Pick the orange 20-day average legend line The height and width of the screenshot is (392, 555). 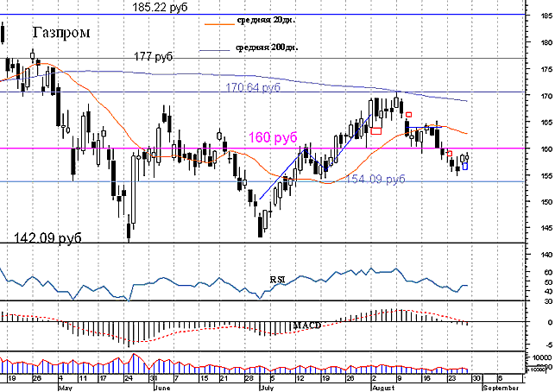tap(219, 24)
